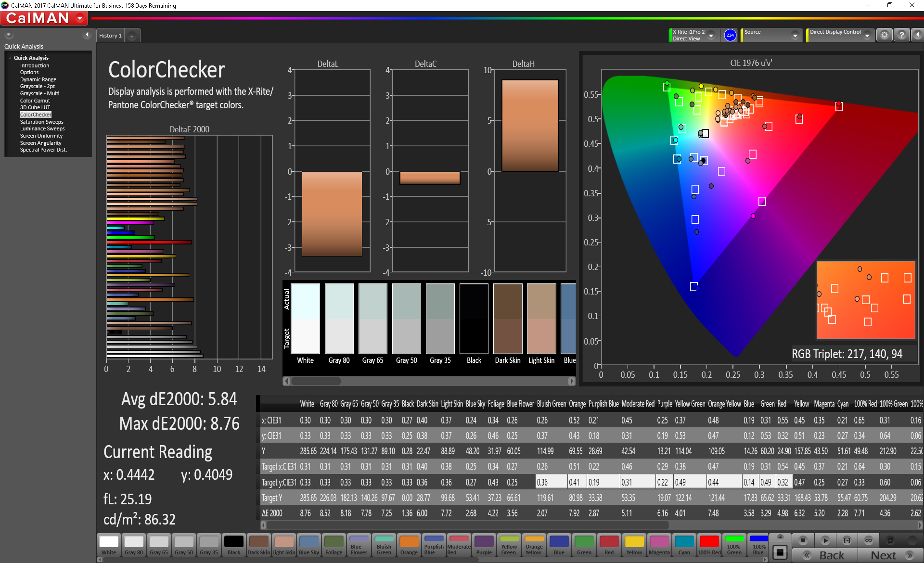Click the pattern window square icon
Viewport: 924px width, 563px height.
[x=780, y=552]
